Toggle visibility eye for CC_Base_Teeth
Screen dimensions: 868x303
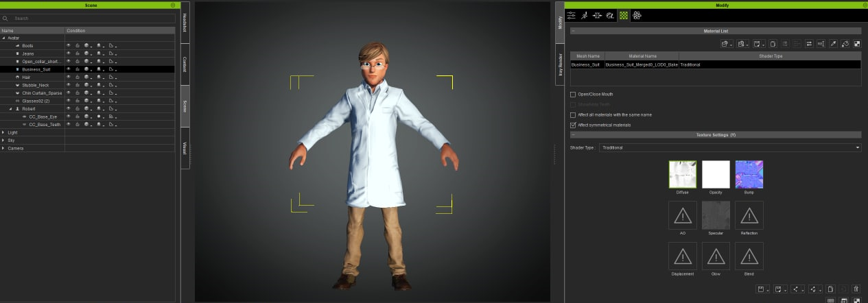(x=69, y=125)
